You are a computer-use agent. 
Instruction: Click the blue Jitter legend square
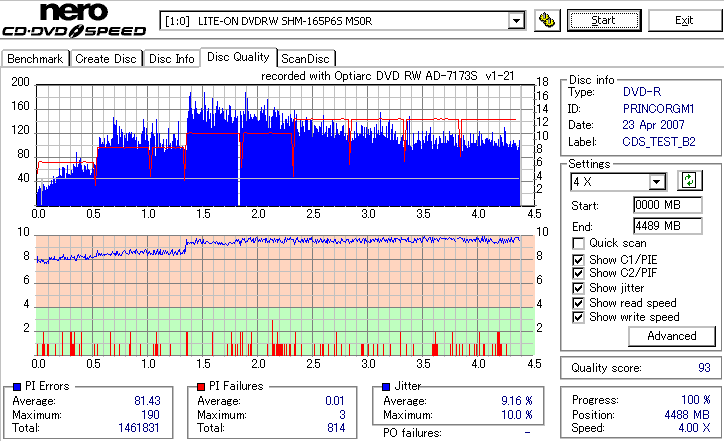[x=386, y=387]
